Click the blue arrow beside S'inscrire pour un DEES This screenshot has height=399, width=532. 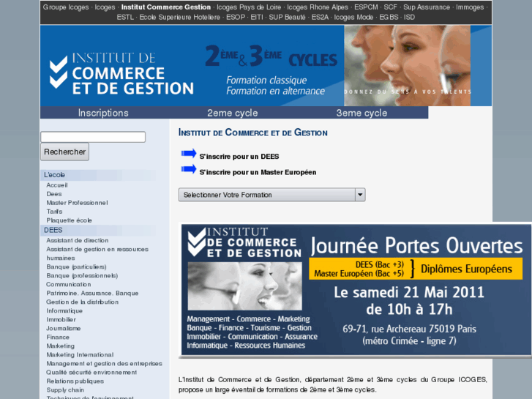click(189, 154)
